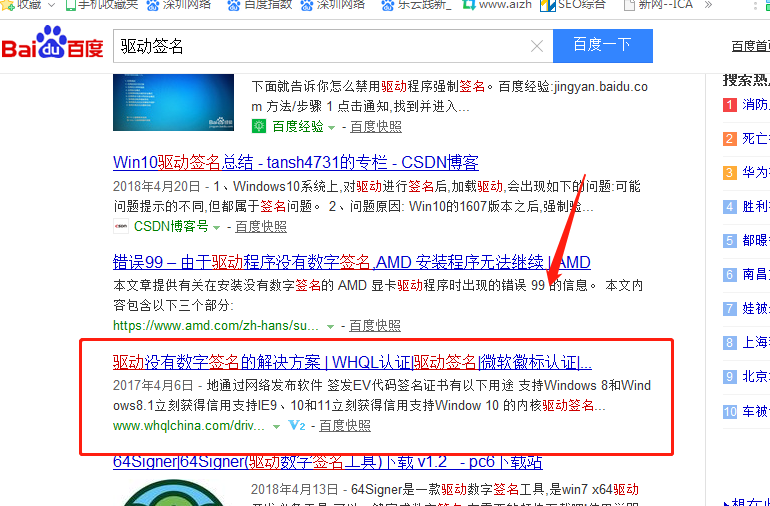Expand the dropdown arrow next to 百度经验
The width and height of the screenshot is (770, 506).
click(x=331, y=128)
